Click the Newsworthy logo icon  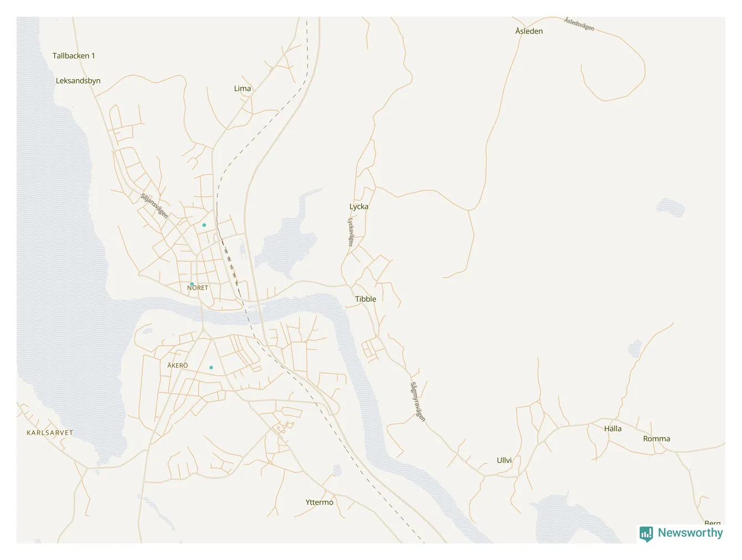[x=646, y=533]
